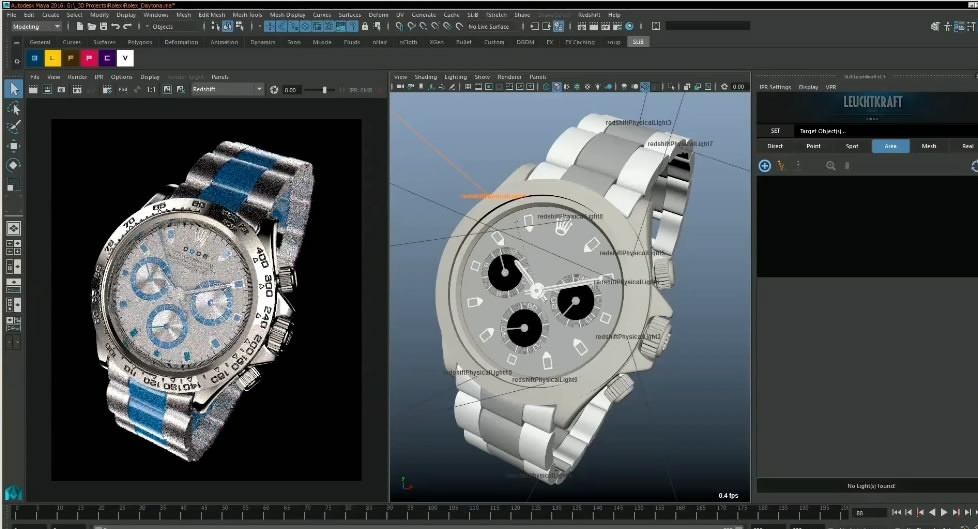Viewport: 978px width, 529px height.
Task: Select the Point light type button
Action: [x=813, y=146]
